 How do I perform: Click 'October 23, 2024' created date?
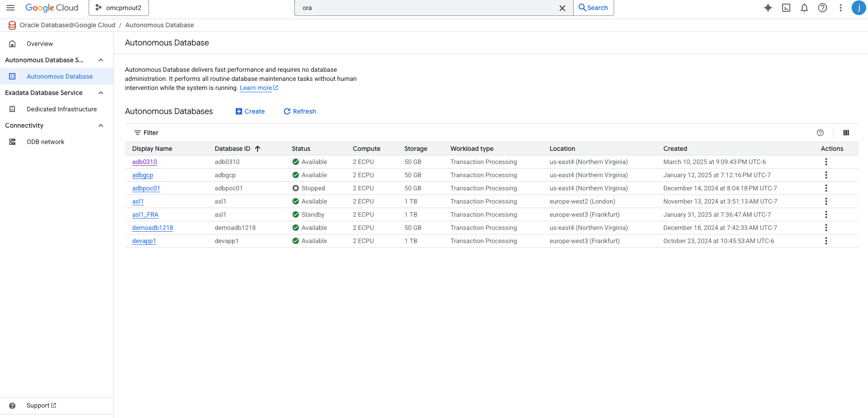[x=719, y=241]
